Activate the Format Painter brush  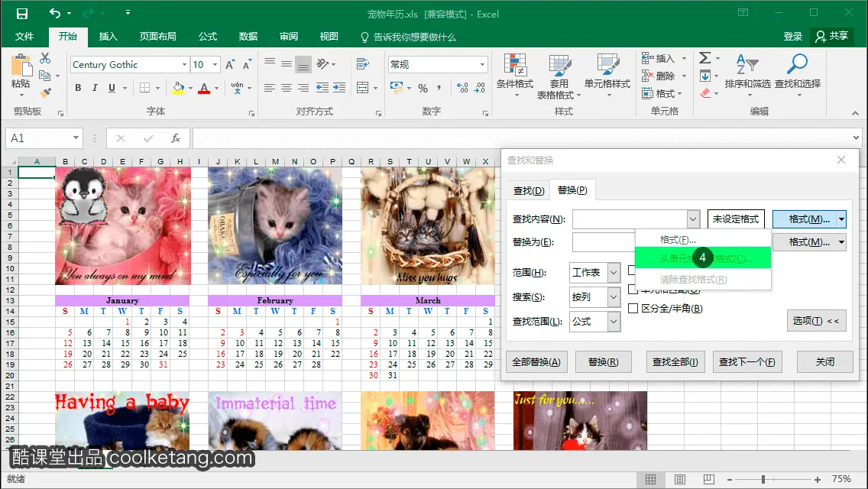tap(45, 92)
